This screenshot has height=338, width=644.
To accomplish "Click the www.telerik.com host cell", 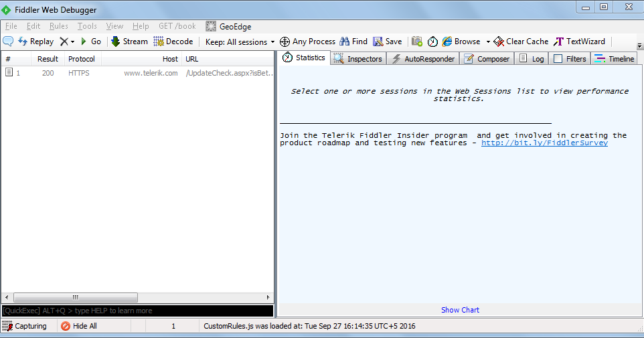I will [x=151, y=73].
